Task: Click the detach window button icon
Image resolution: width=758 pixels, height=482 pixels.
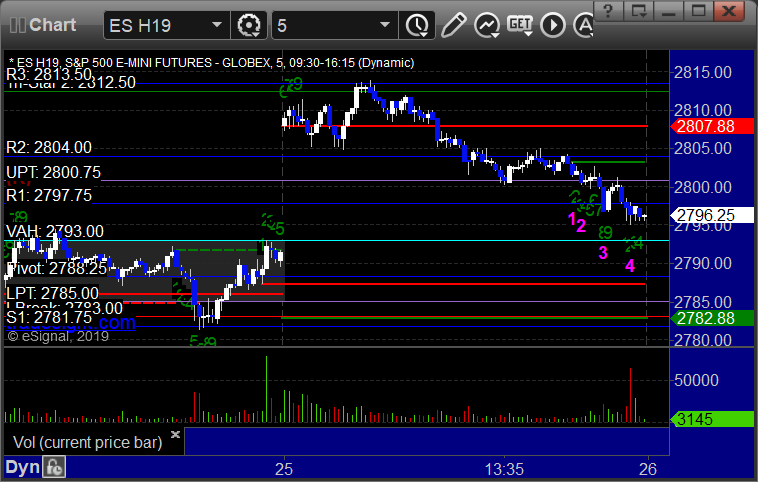Action: pyautogui.click(x=638, y=10)
